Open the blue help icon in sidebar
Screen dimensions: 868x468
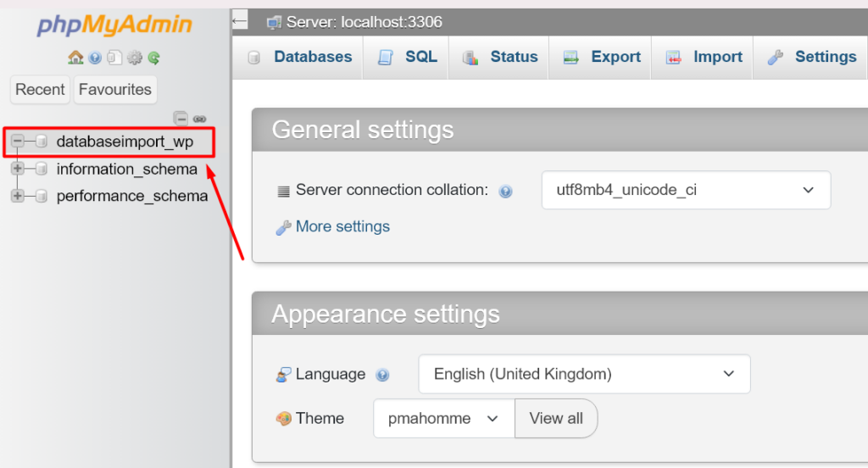[x=95, y=58]
